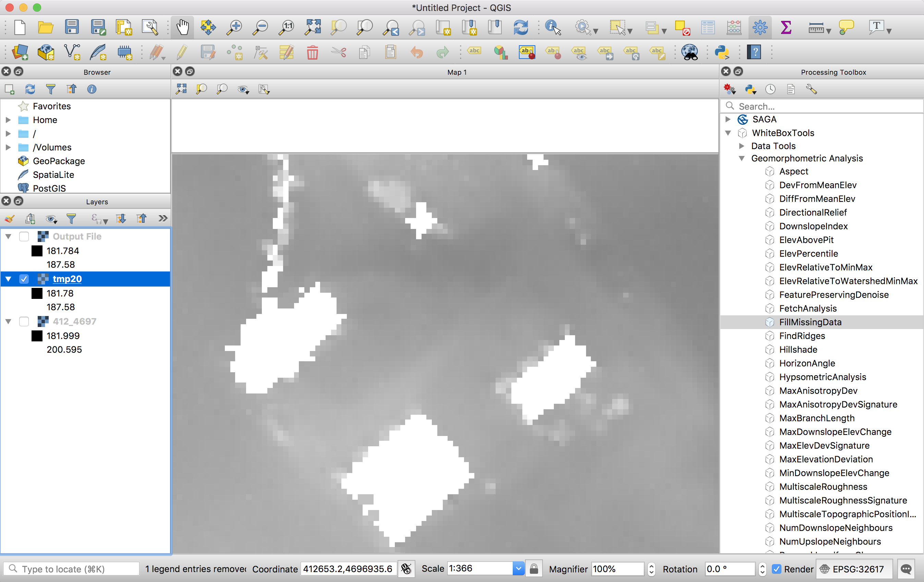Toggle visibility of Output File layer

(x=24, y=236)
